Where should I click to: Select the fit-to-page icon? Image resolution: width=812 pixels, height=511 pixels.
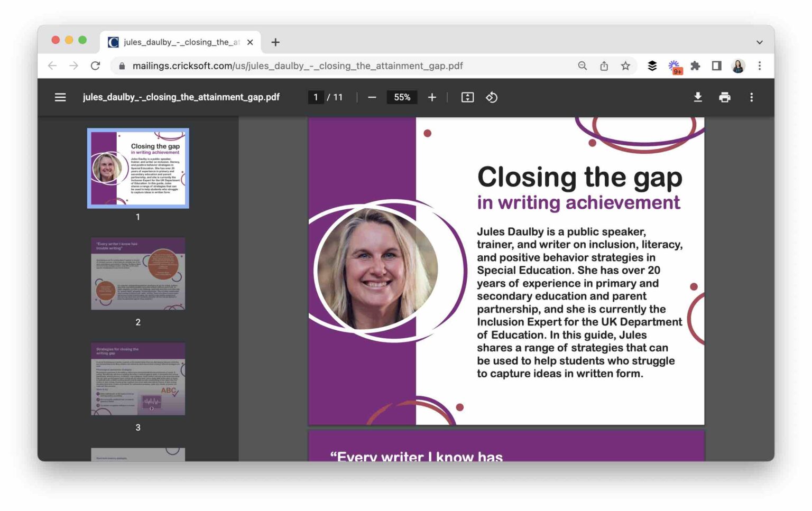pyautogui.click(x=467, y=97)
